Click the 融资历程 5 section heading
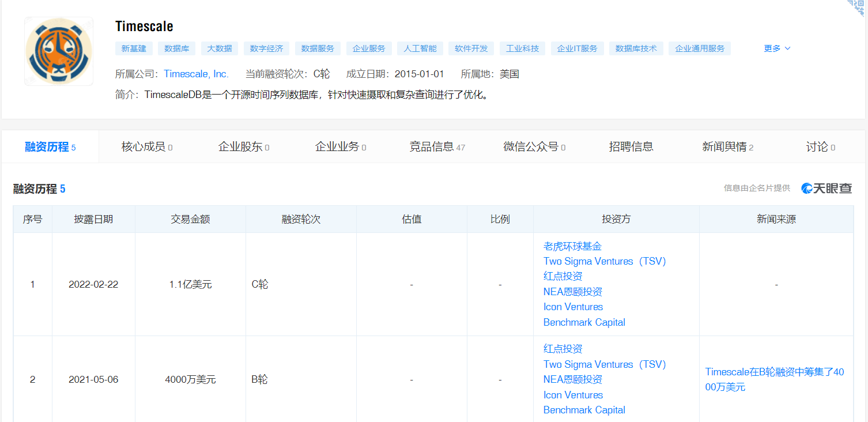Image resolution: width=868 pixels, height=422 pixels. click(39, 189)
